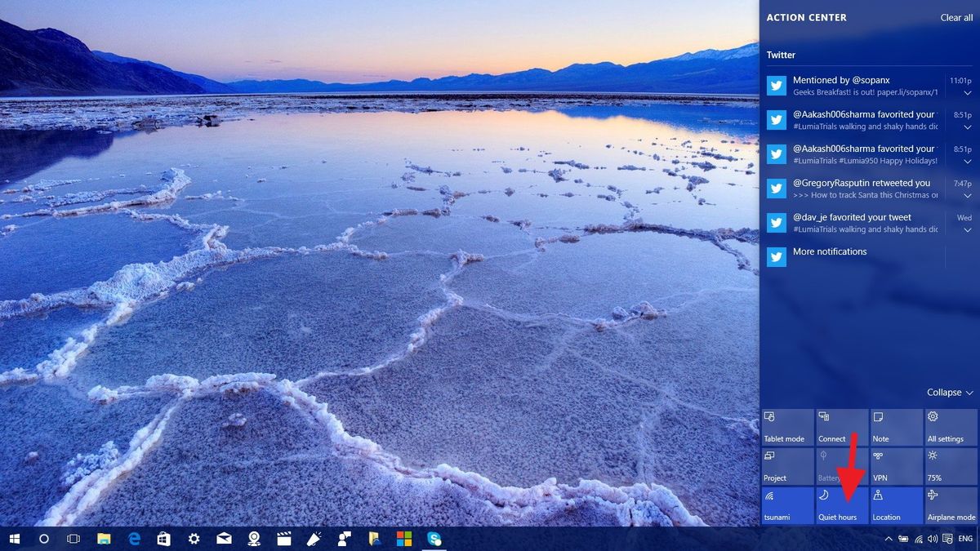This screenshot has width=980, height=551.
Task: Open the Mail app from the taskbar
Action: (x=223, y=539)
